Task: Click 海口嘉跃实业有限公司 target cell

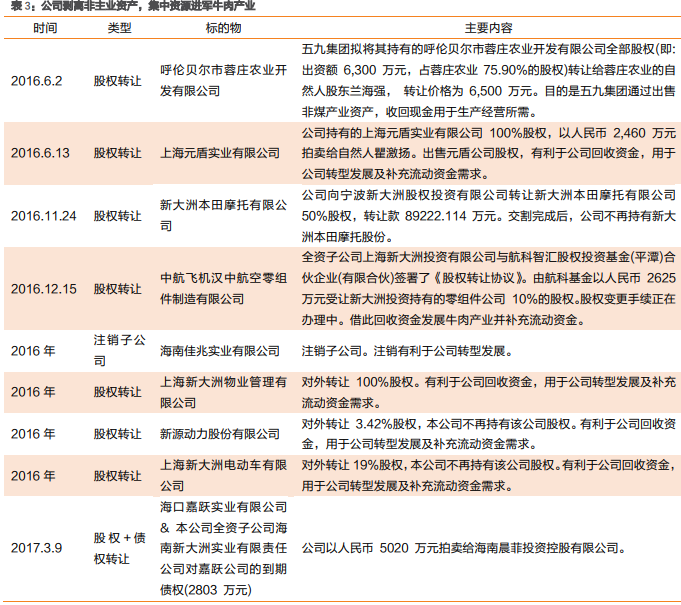Action: (x=223, y=548)
